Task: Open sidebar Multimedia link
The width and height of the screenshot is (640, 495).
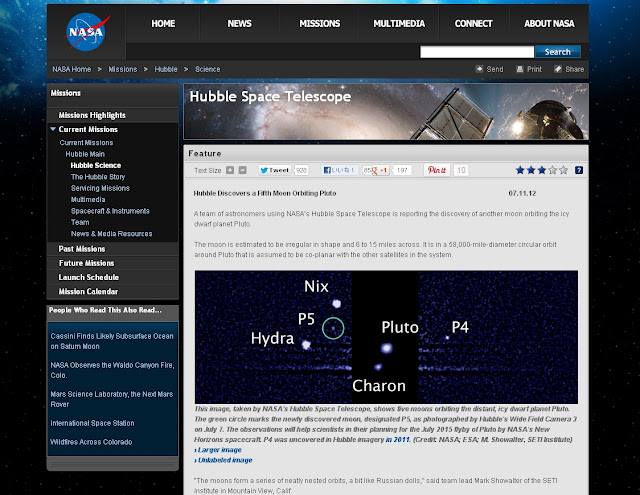Action: 88,200
